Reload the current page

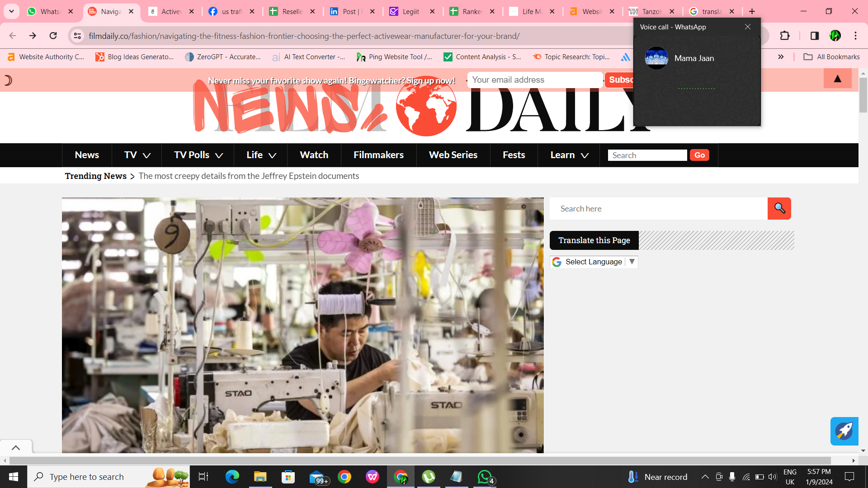click(x=53, y=36)
